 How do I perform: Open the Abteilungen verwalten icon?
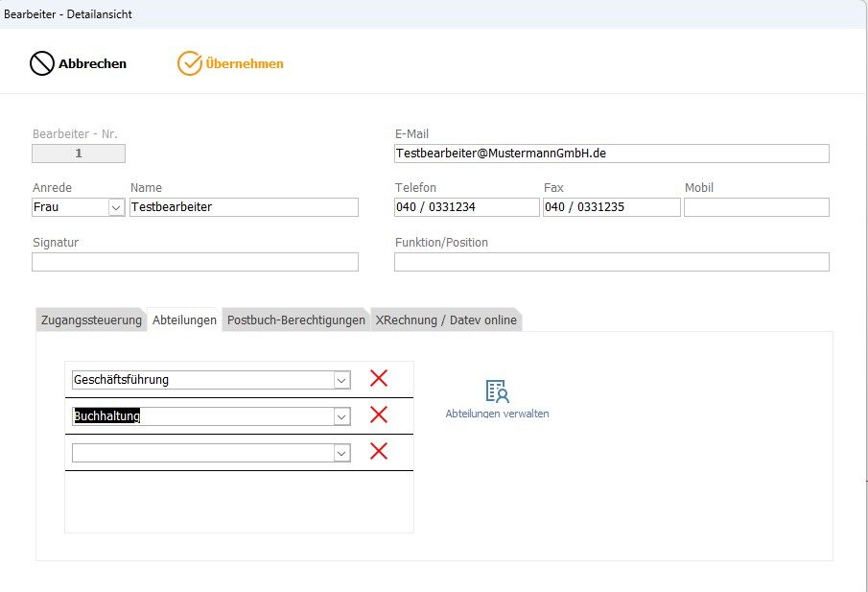[x=497, y=391]
